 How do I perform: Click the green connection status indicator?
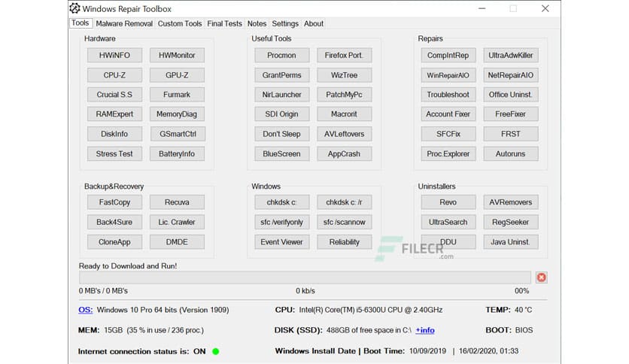coord(215,351)
